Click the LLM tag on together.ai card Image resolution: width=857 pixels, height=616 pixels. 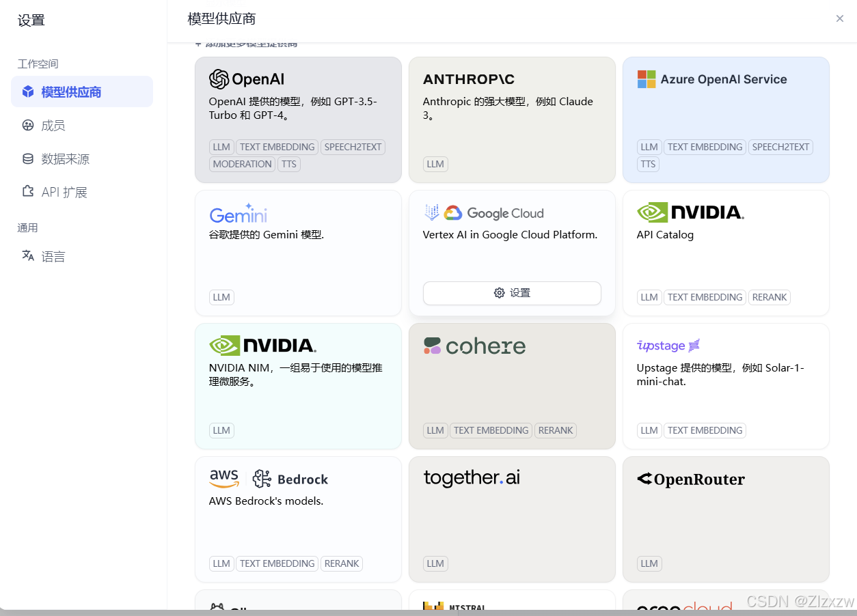tap(435, 563)
